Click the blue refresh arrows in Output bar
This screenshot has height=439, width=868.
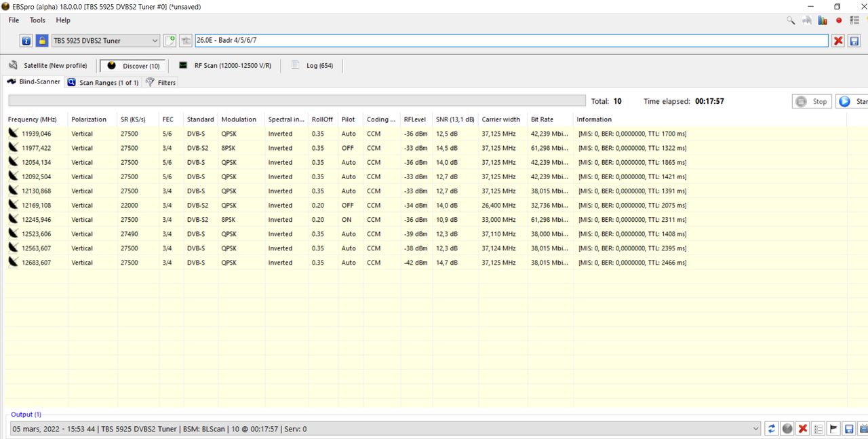[772, 429]
